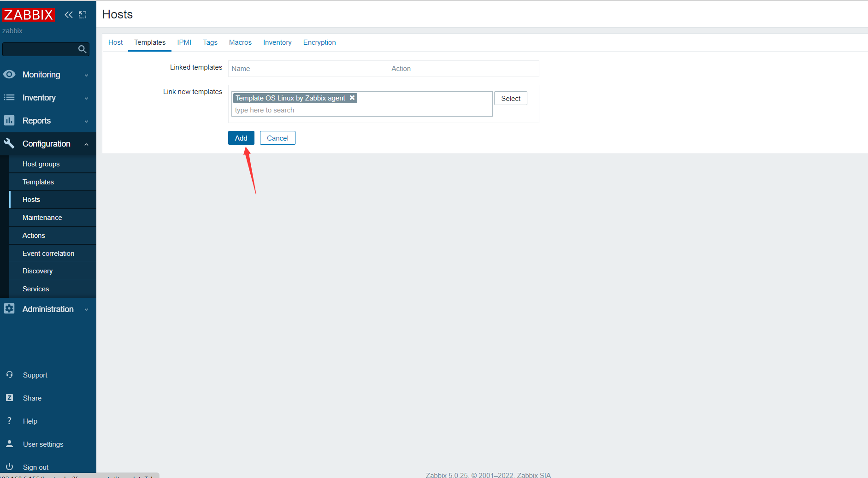
Task: Click the Reports bar chart icon
Action: [x=9, y=120]
